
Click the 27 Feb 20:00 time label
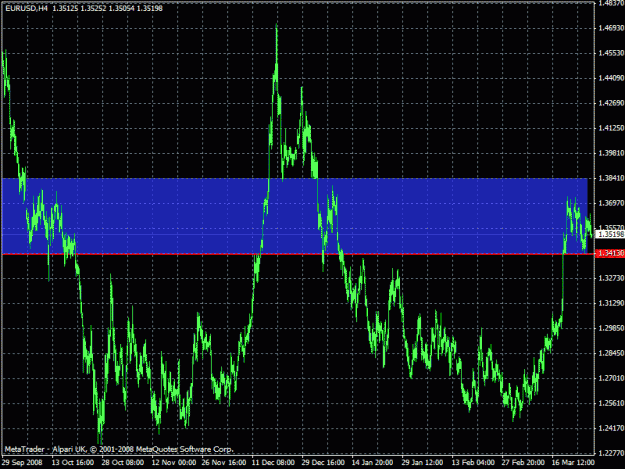pyautogui.click(x=523, y=463)
